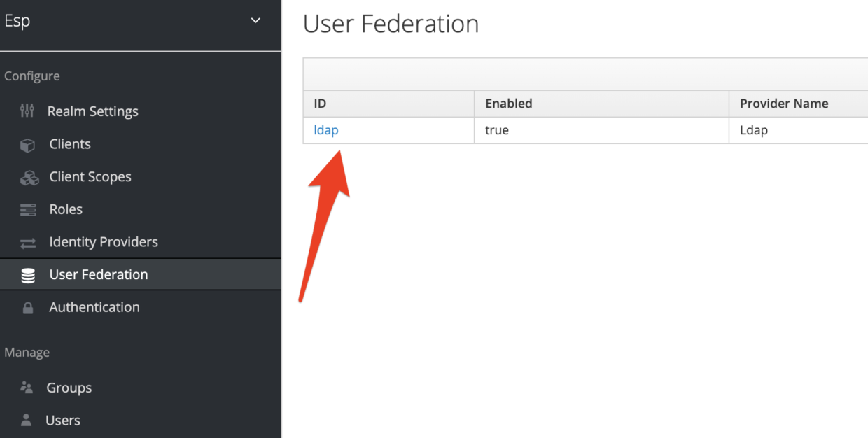Click the User Federation database icon
Image resolution: width=868 pixels, height=438 pixels.
28,276
